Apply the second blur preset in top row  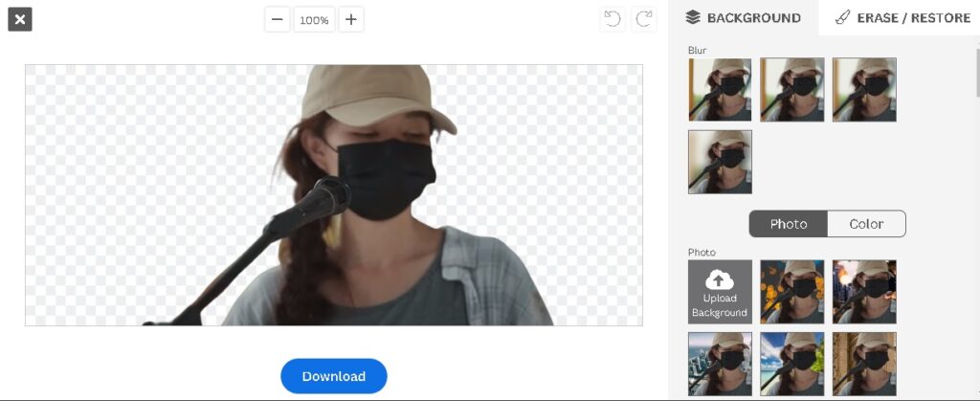(x=792, y=89)
